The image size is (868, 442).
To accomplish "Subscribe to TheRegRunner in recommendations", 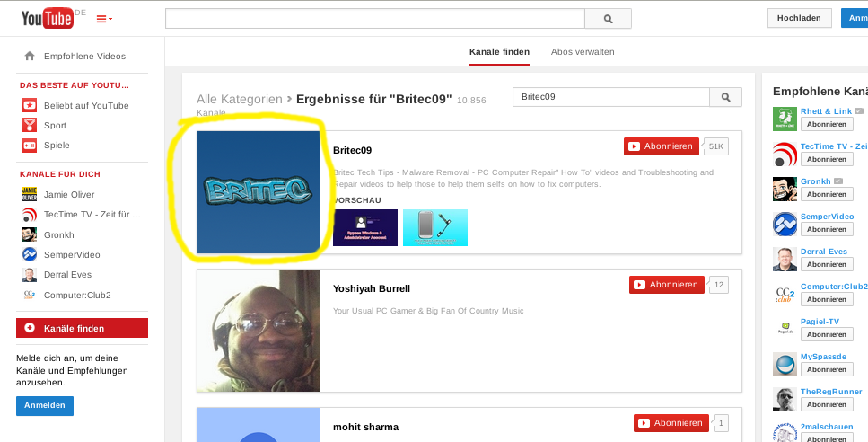I will pyautogui.click(x=827, y=404).
